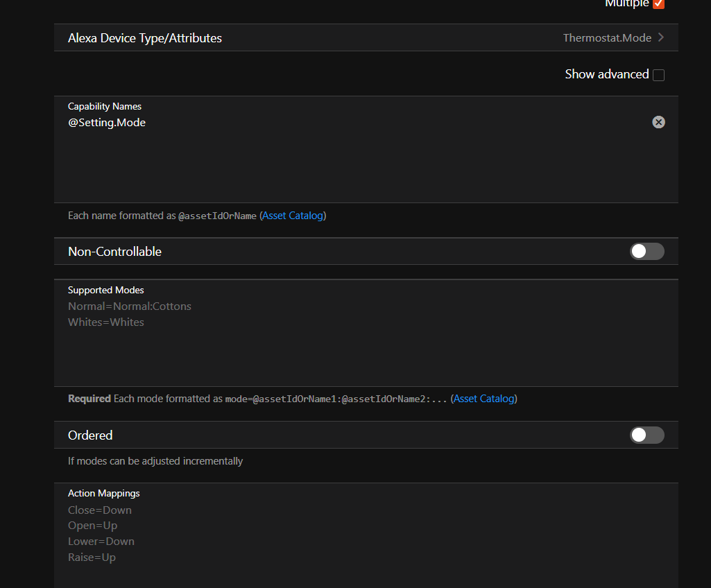
Task: Enable the Non-Controllable toggle switch
Action: 646,252
